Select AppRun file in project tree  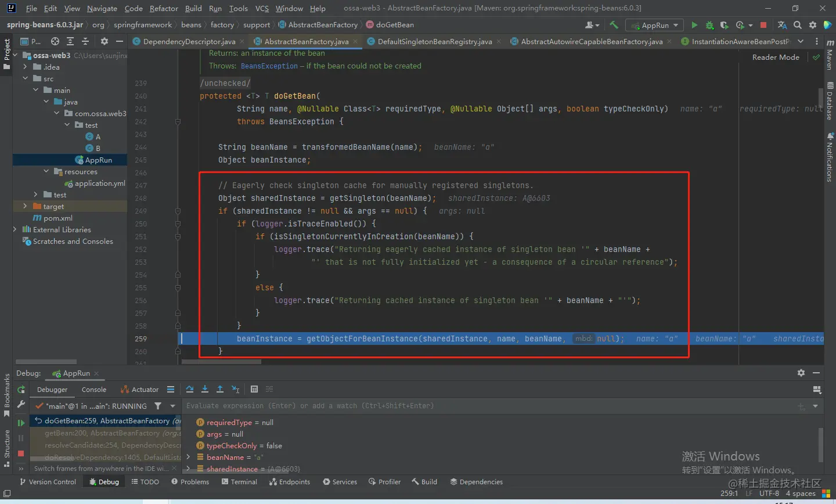pos(98,160)
